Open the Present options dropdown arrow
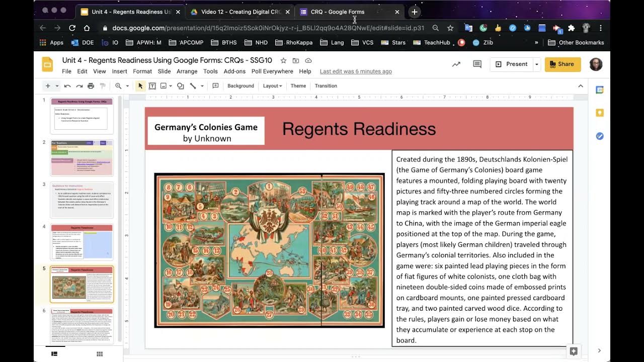Screen dimensions: 644x362 click(536, 64)
